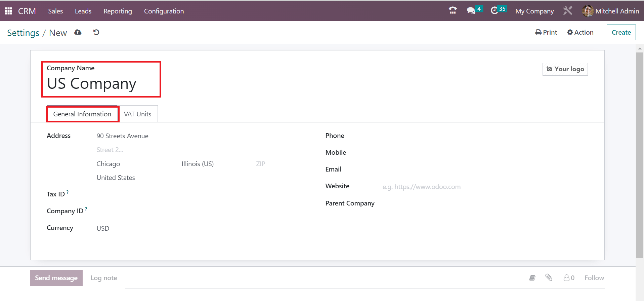Click the New breadcrumb text
The width and height of the screenshot is (644, 301).
pos(58,33)
